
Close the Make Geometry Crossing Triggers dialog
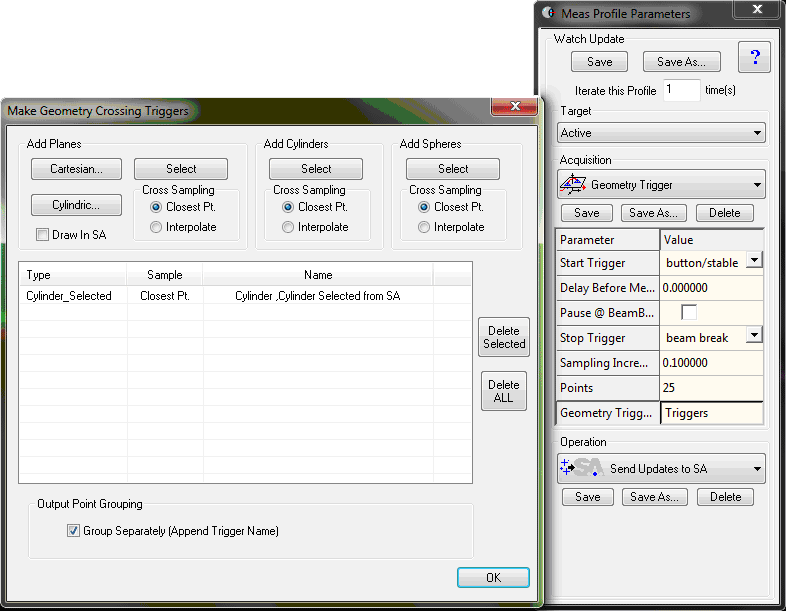(x=515, y=106)
